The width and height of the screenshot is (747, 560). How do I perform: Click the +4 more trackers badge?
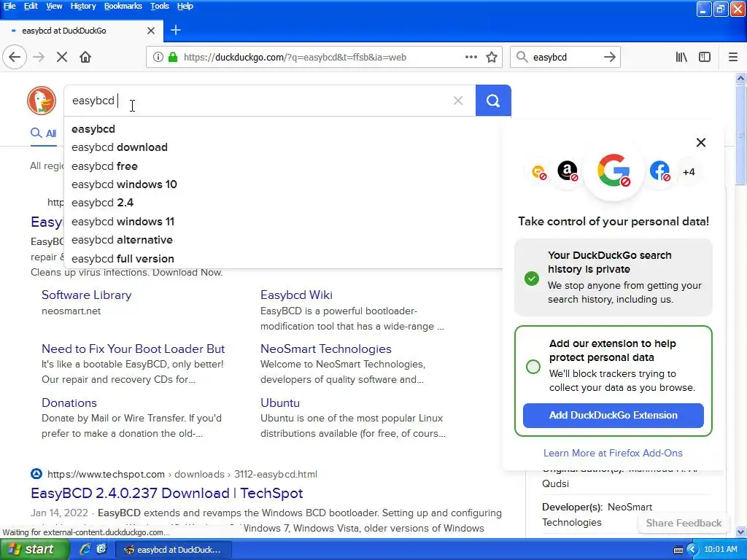click(689, 172)
